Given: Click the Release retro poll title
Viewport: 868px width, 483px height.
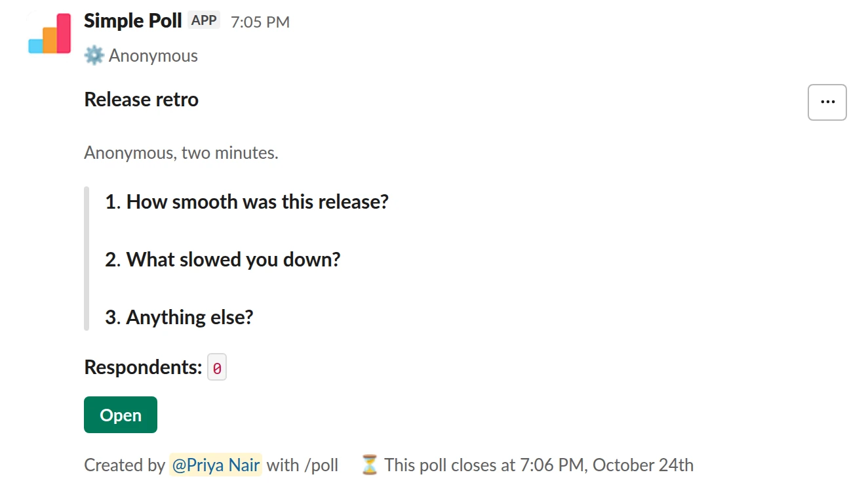Looking at the screenshot, I should coord(142,100).
